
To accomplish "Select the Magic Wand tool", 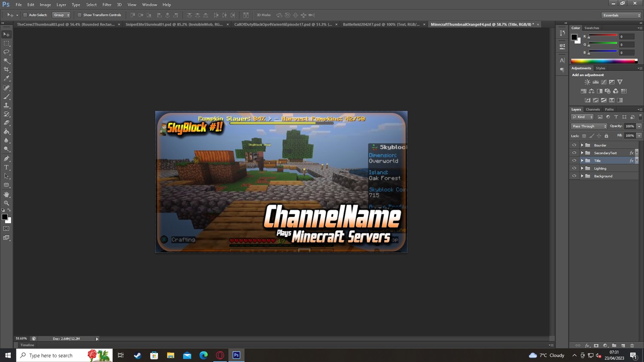I will (6, 61).
